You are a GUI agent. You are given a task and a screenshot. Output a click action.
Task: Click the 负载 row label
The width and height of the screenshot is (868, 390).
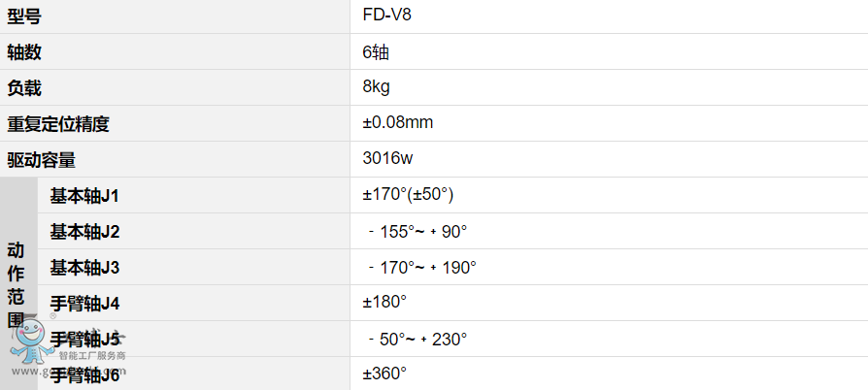[24, 87]
